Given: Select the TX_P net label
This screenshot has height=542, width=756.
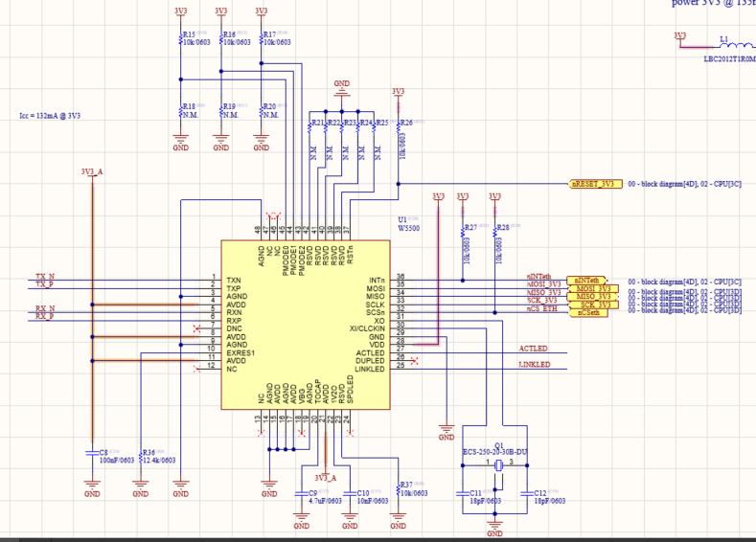Looking at the screenshot, I should point(45,284).
